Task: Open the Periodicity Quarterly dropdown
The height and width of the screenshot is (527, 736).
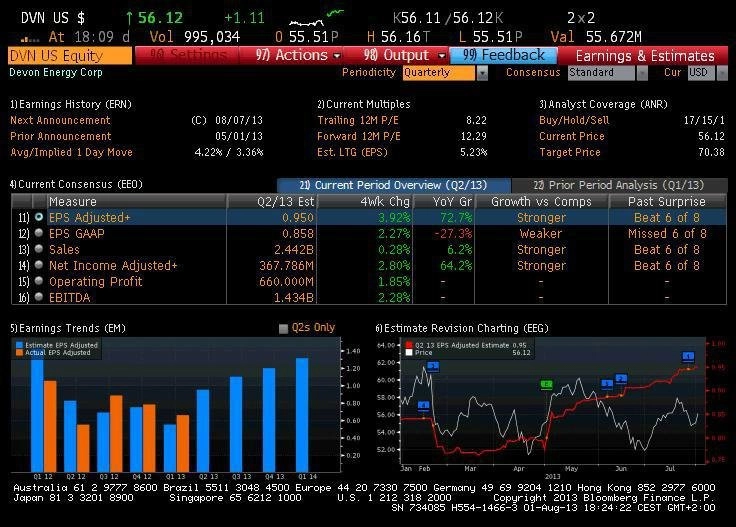Action: point(445,73)
